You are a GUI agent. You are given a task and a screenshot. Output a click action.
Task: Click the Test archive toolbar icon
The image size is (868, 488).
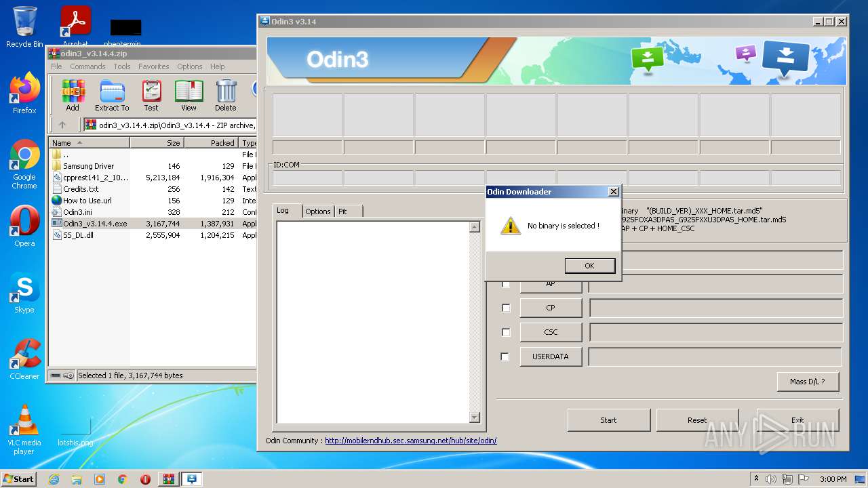tap(151, 96)
